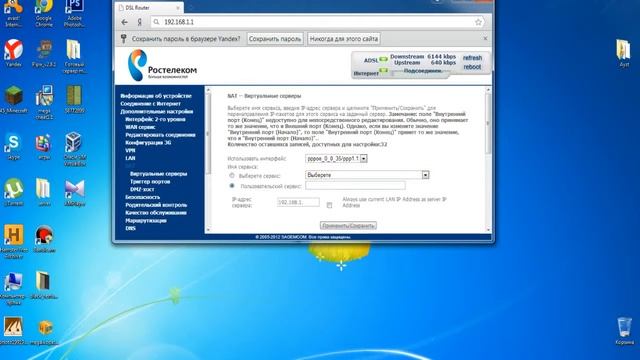Image resolution: width=640 pixels, height=360 pixels.
Task: Open the Recycle Bin on the desktop
Action: point(624,331)
